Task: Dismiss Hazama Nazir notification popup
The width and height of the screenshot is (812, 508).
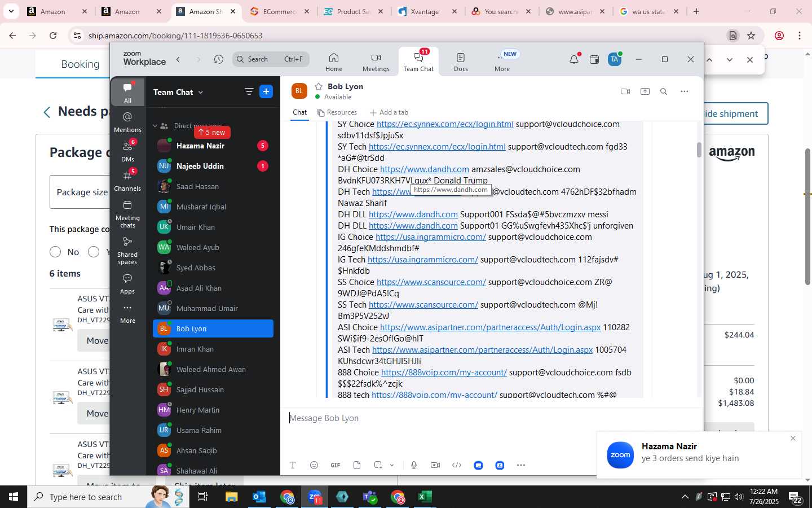Action: (793, 439)
